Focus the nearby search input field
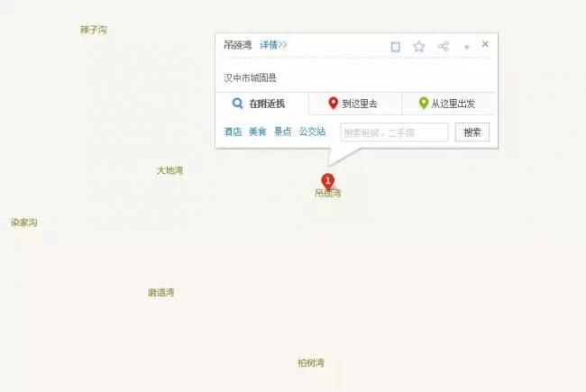 pyautogui.click(x=394, y=132)
